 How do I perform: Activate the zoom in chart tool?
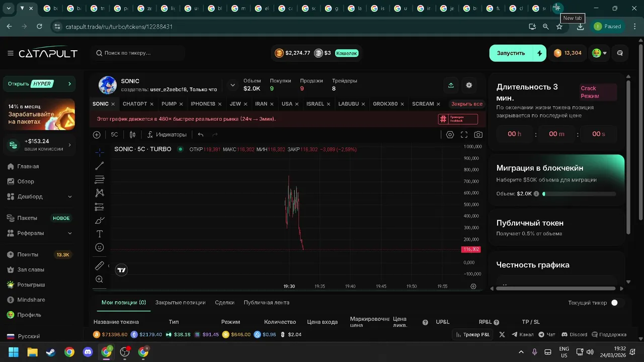[x=100, y=279]
